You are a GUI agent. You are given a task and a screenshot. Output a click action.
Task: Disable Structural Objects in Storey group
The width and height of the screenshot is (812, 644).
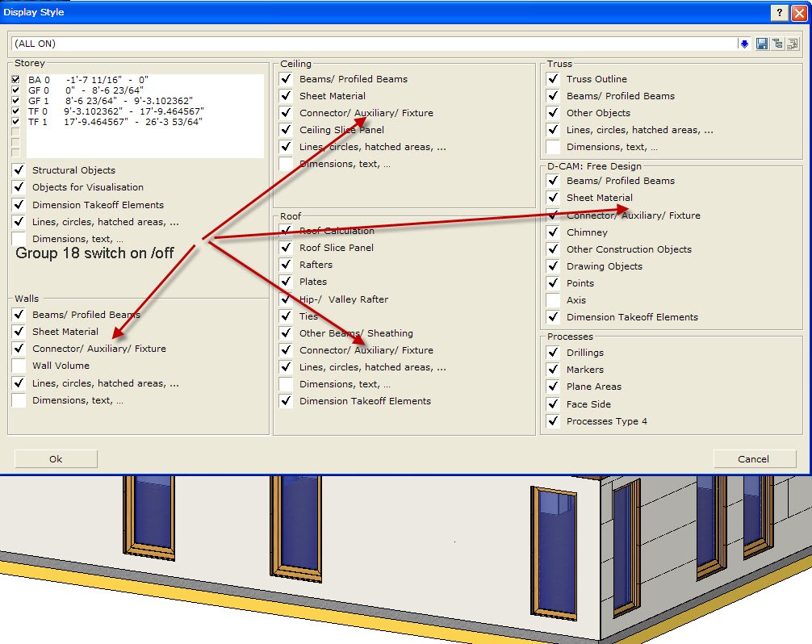pos(19,170)
